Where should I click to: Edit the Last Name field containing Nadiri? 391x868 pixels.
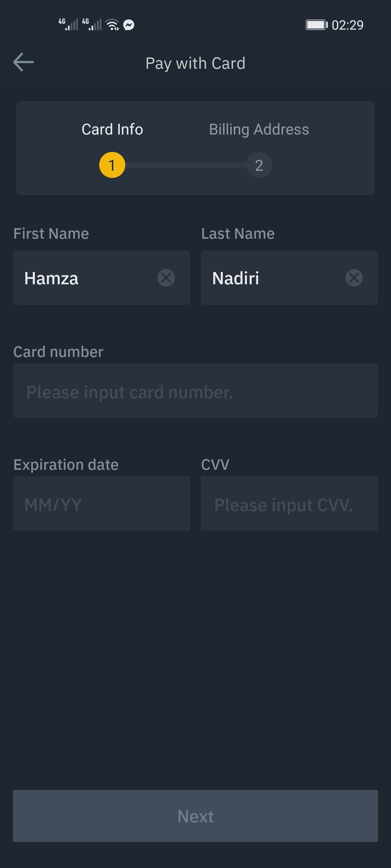275,278
